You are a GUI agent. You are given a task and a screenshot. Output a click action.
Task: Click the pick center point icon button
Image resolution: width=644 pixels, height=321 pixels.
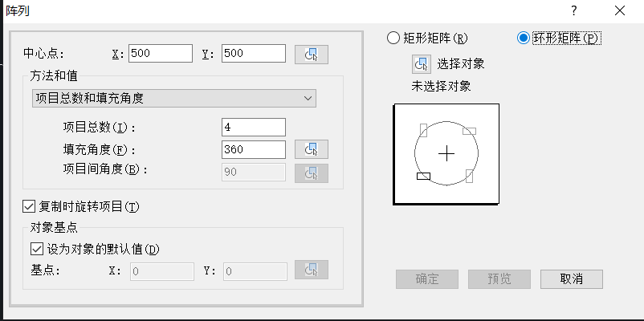(x=312, y=54)
